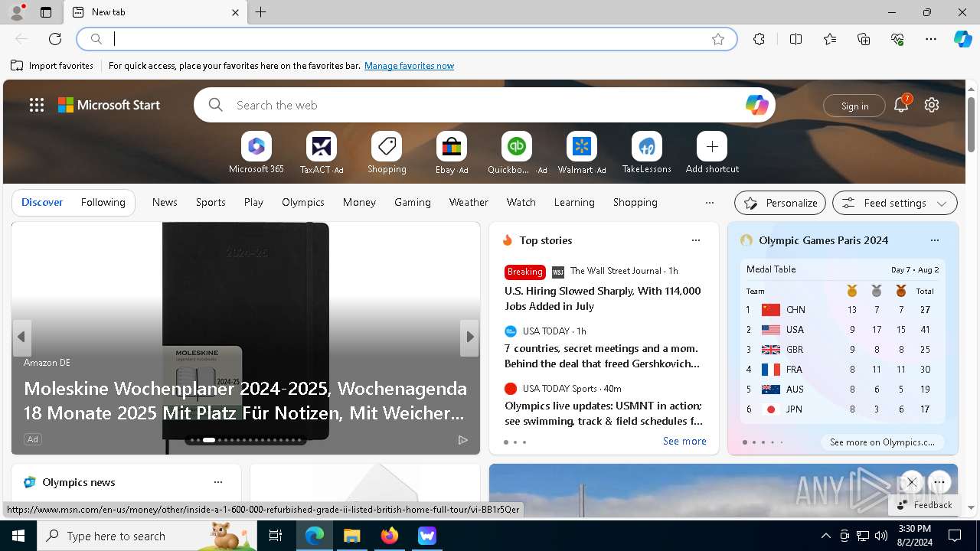
Task: Show more feed categories ellipsis
Action: [710, 203]
